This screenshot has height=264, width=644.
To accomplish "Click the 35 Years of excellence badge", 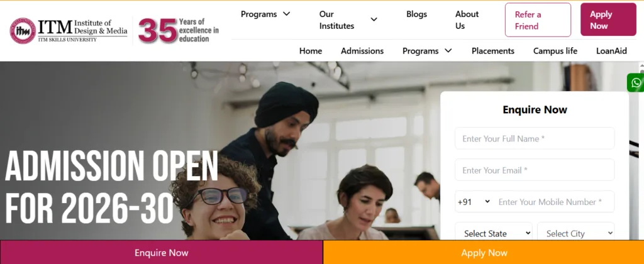I will pyautogui.click(x=179, y=30).
